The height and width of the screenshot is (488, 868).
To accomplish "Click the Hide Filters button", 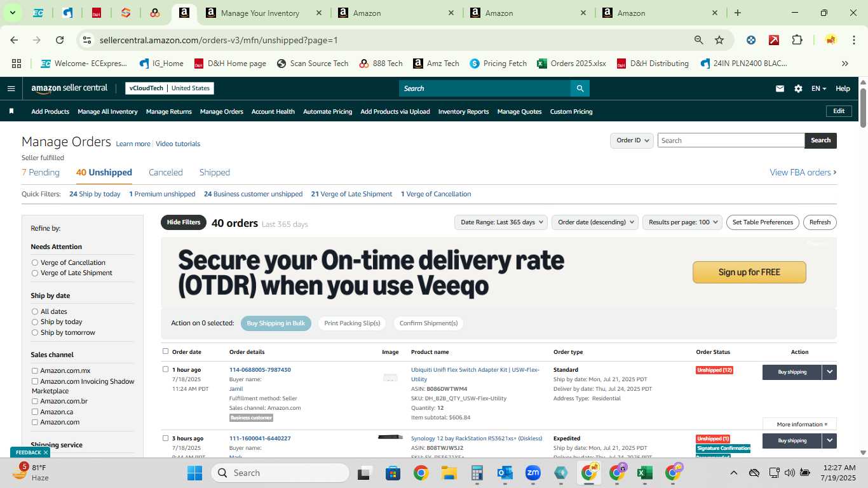I will point(184,222).
